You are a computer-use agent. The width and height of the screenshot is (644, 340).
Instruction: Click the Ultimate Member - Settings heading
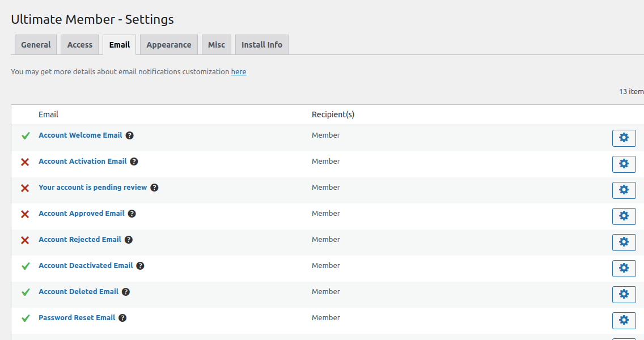pyautogui.click(x=92, y=19)
